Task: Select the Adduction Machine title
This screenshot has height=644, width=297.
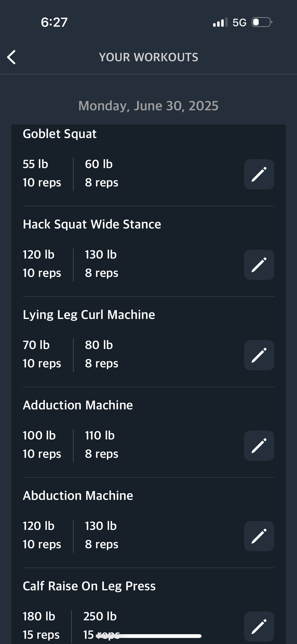Action: [x=78, y=405]
